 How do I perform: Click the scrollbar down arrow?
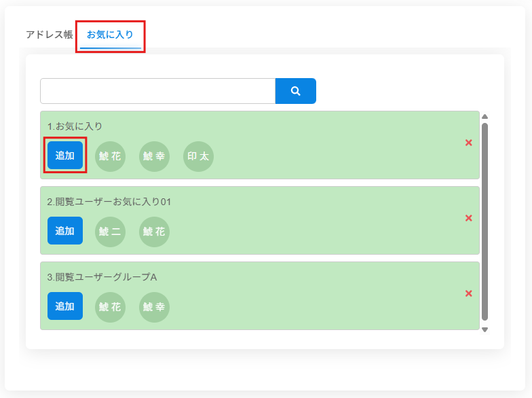[x=484, y=329]
